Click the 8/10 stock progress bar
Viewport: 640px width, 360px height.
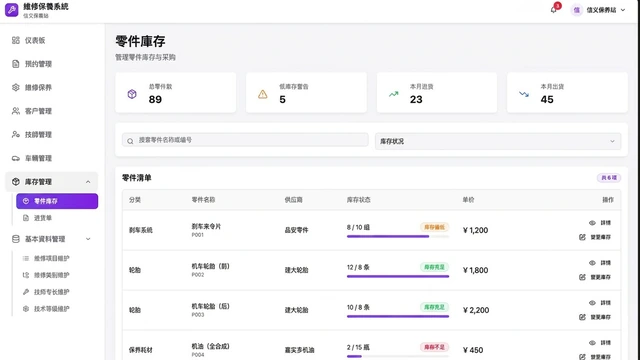click(398, 236)
